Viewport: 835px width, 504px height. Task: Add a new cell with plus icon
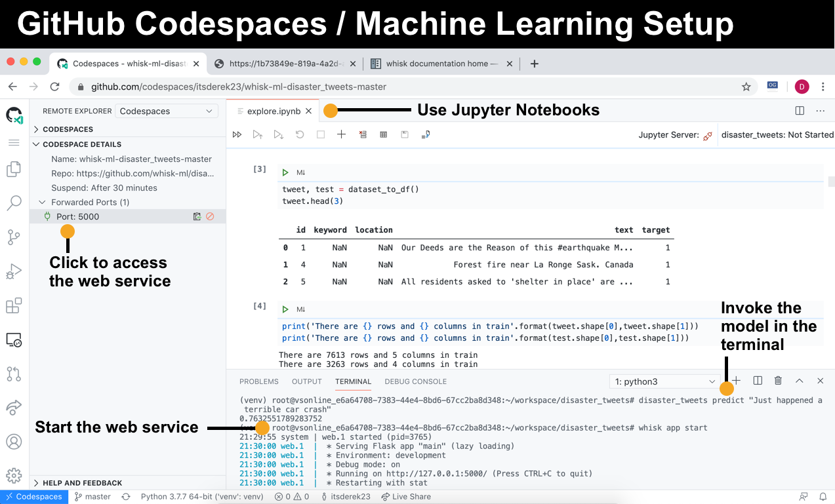click(341, 134)
